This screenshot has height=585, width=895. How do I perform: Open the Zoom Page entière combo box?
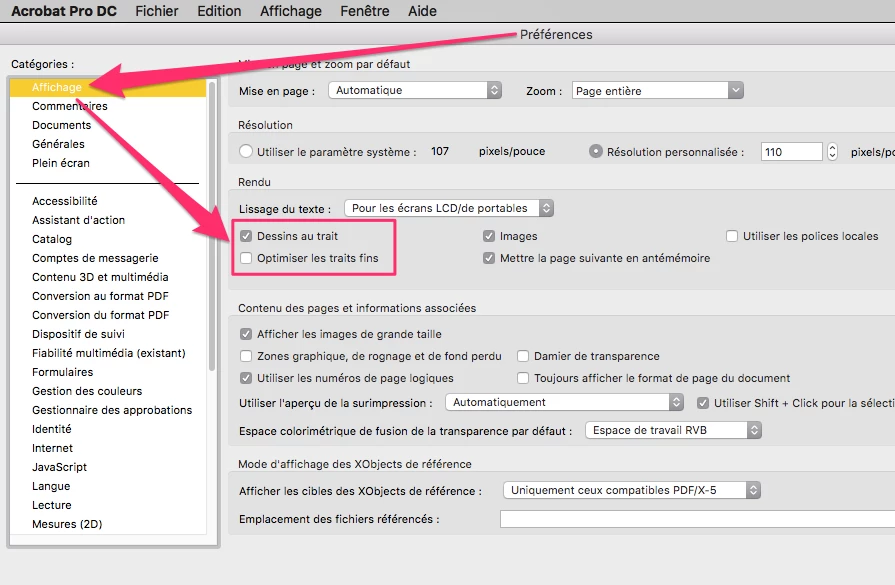pos(658,90)
